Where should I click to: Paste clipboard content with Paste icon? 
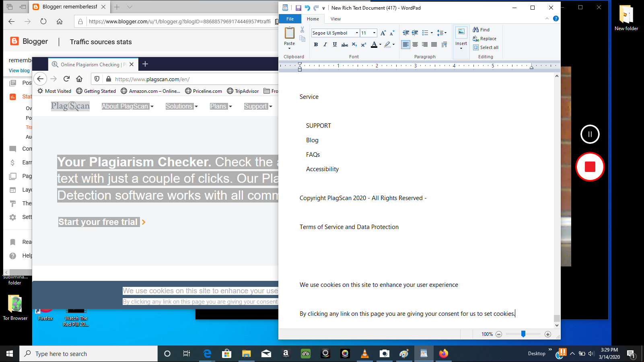289,33
